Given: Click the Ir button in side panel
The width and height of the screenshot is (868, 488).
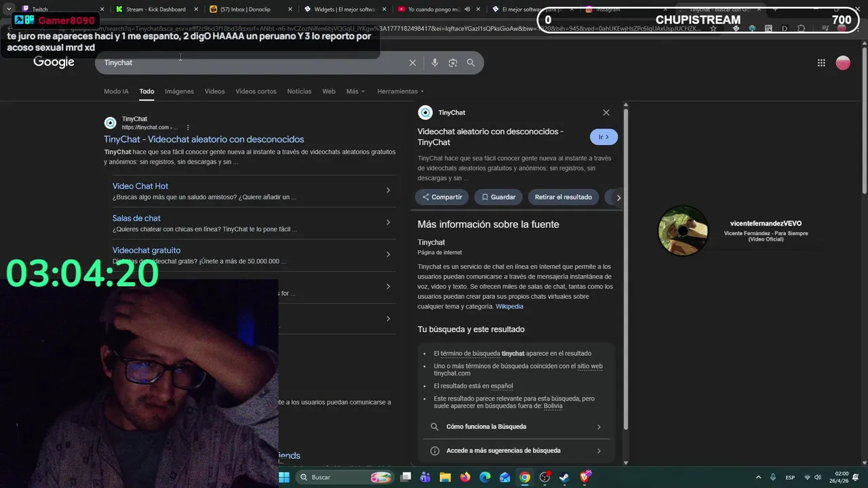Looking at the screenshot, I should (604, 137).
